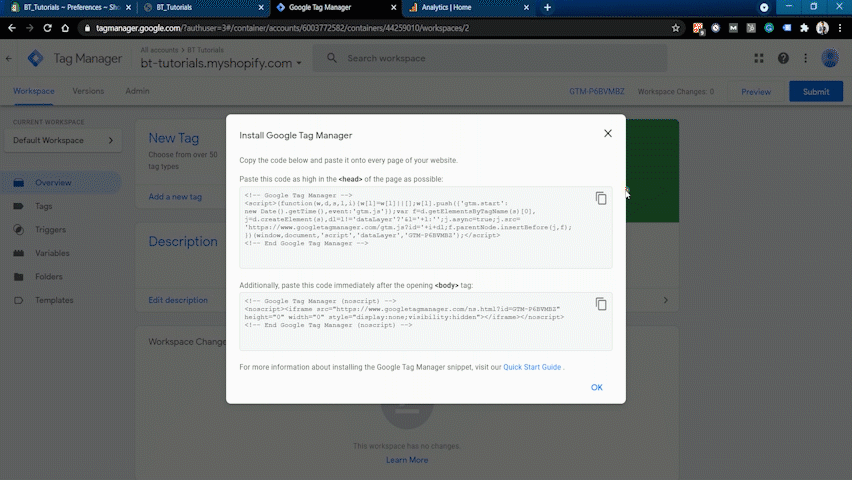
Task: Click inside the body noscript code box
Action: pos(425,321)
